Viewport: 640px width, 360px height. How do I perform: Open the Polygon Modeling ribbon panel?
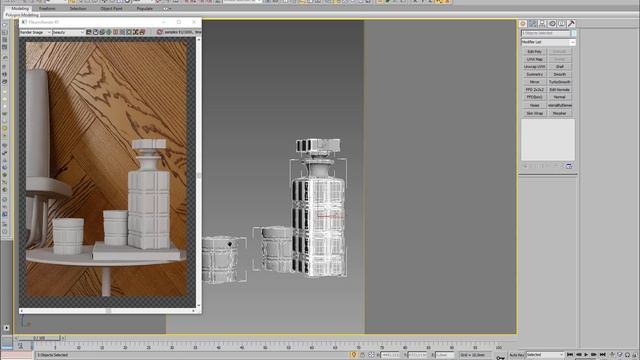click(x=22, y=15)
